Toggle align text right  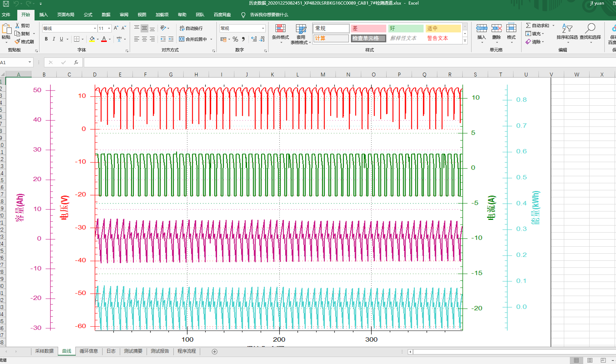point(152,39)
